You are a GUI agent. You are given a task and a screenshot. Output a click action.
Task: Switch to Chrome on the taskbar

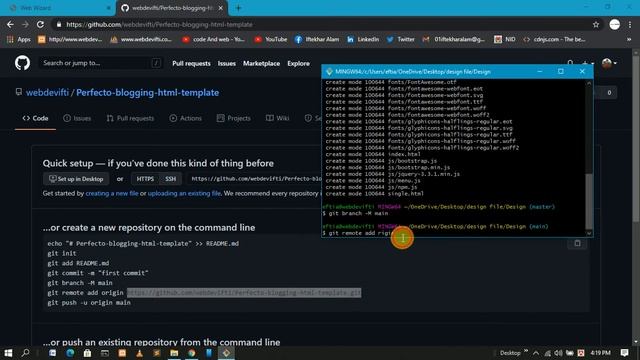click(192, 353)
